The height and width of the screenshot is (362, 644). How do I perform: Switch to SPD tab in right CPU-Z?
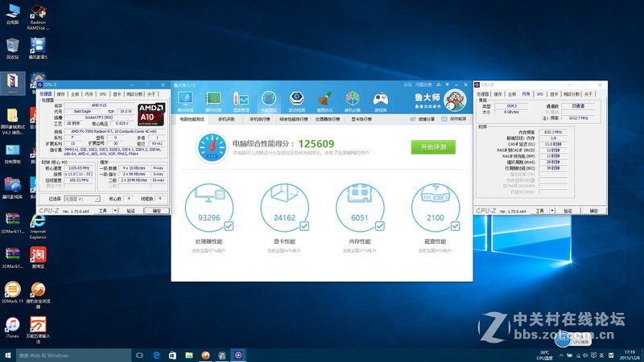coord(540,94)
